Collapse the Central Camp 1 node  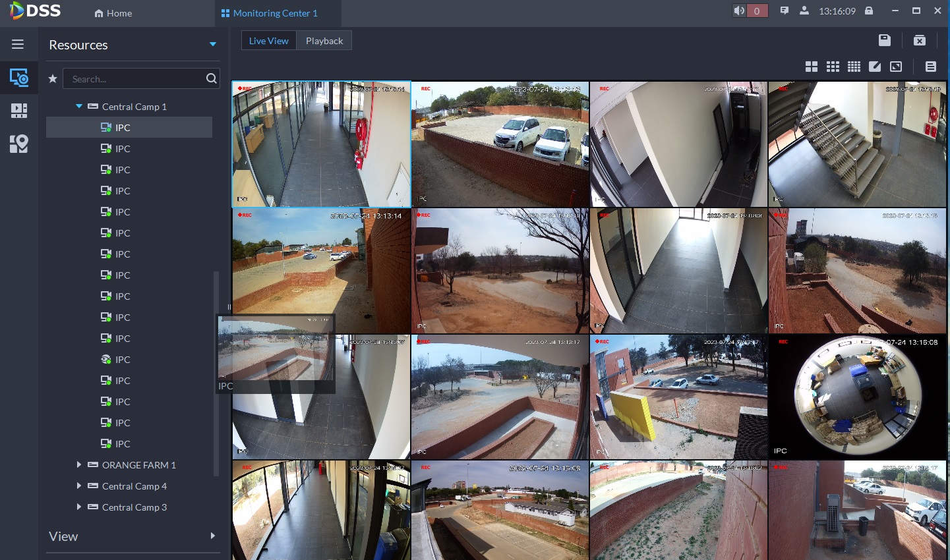coord(78,106)
